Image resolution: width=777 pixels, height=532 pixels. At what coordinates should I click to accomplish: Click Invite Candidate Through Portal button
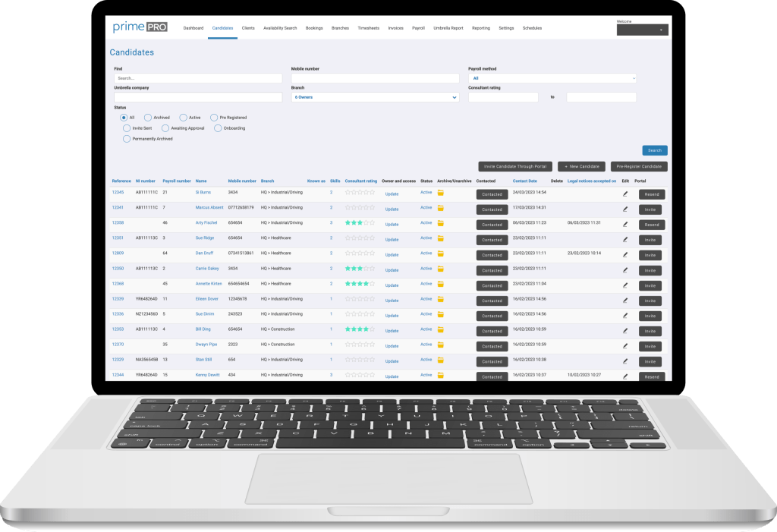pos(515,167)
